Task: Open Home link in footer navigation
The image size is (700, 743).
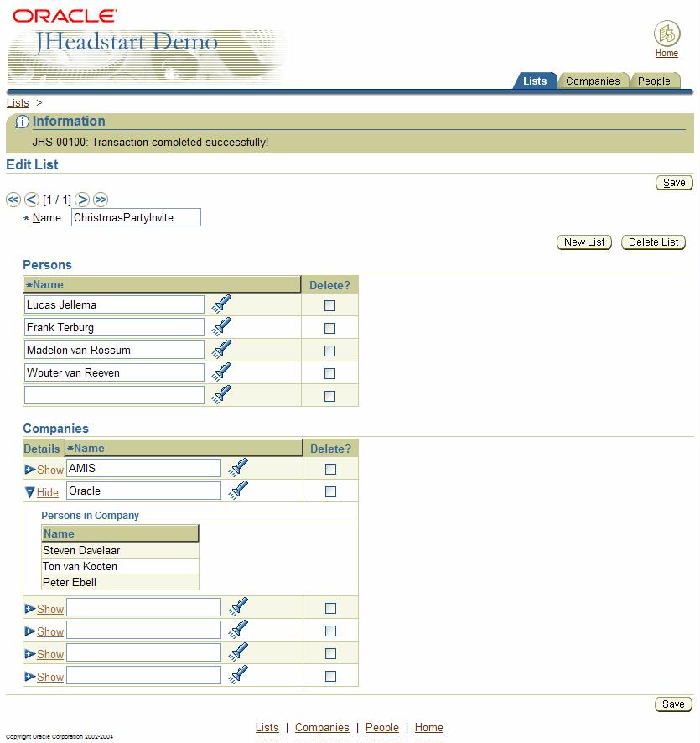Action: point(429,727)
